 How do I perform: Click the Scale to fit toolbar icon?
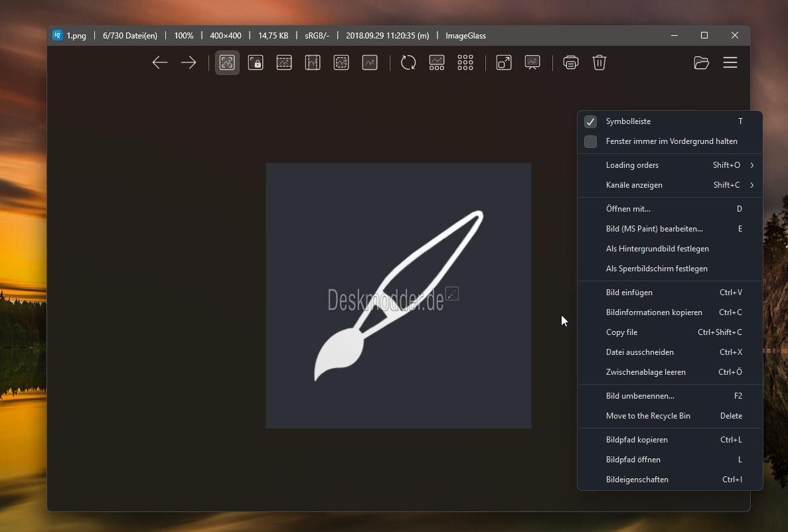341,63
